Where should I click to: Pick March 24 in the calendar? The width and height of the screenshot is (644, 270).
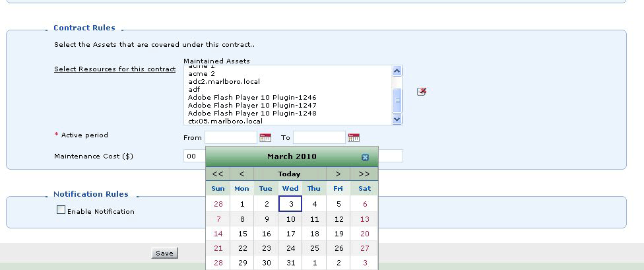click(x=290, y=248)
